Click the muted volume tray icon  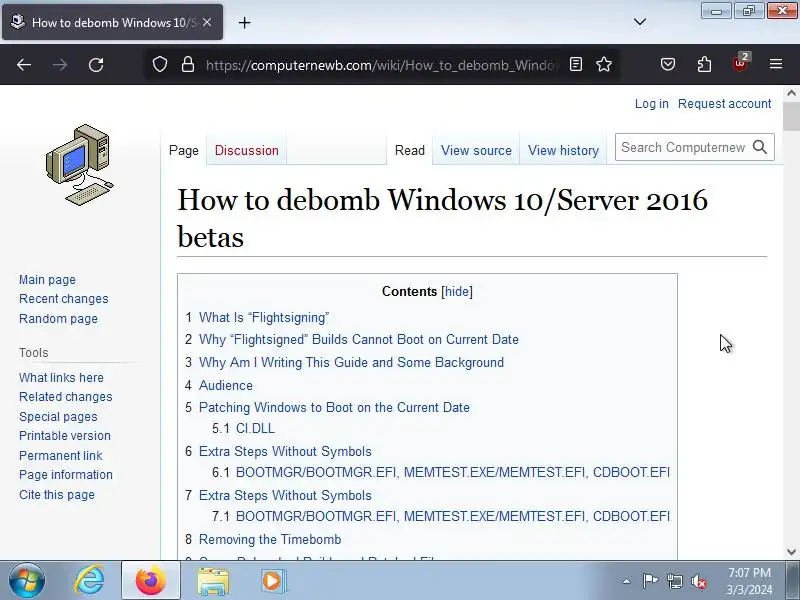(698, 581)
